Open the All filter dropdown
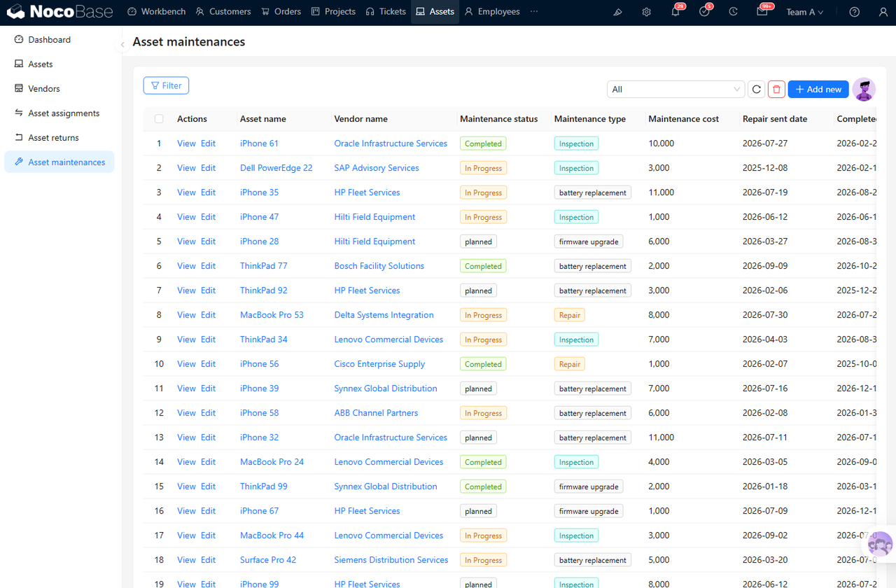Image resolution: width=896 pixels, height=588 pixels. pos(675,89)
